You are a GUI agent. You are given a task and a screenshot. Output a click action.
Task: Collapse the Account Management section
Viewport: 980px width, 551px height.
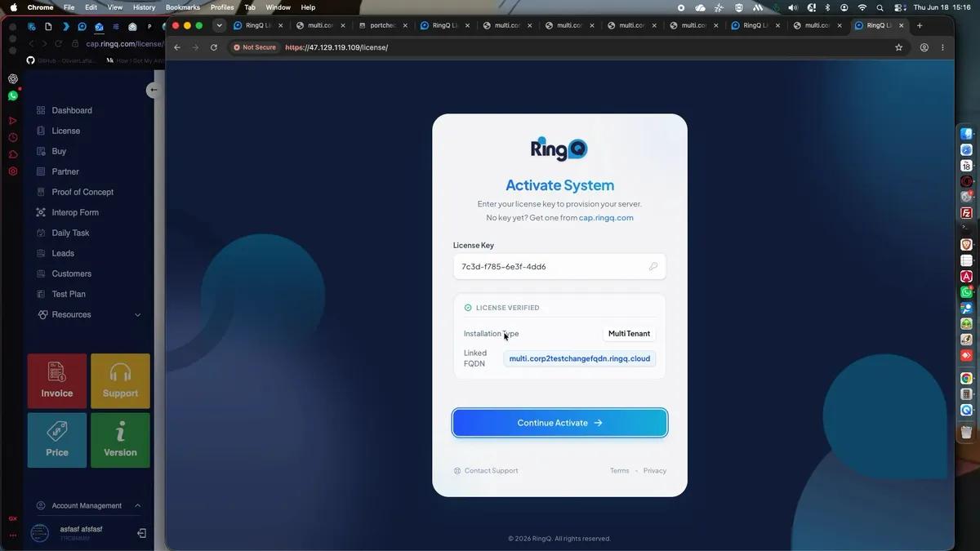pyautogui.click(x=89, y=505)
